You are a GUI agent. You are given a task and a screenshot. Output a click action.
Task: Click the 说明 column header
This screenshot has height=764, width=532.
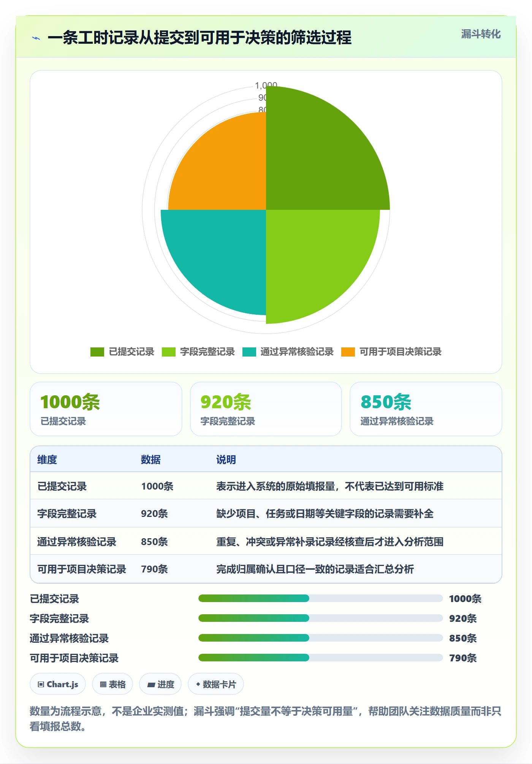(226, 460)
